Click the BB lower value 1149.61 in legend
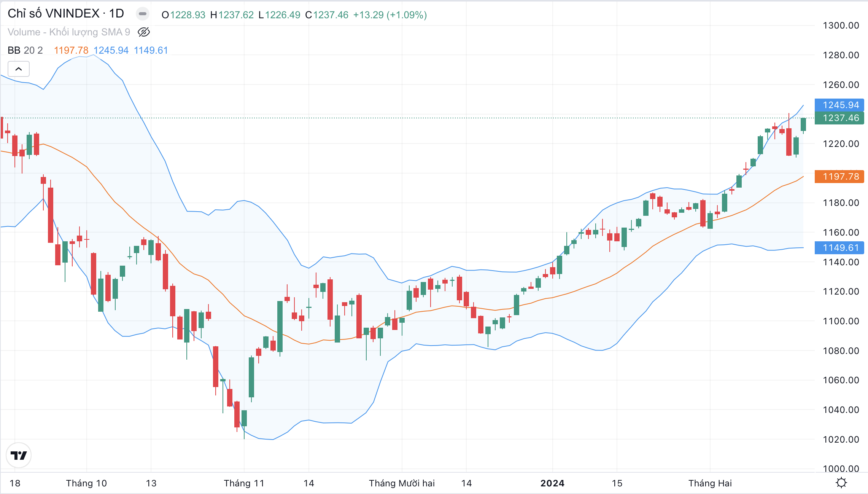 click(151, 50)
